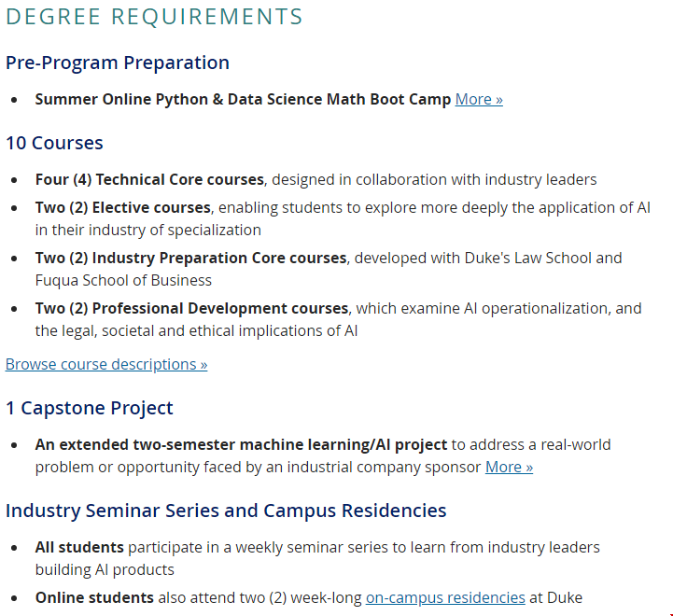Click the 10 Courses heading

pyautogui.click(x=54, y=143)
